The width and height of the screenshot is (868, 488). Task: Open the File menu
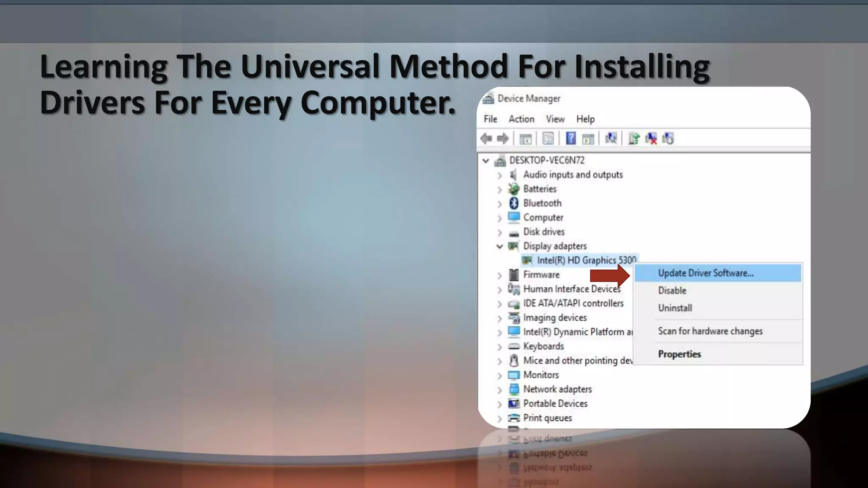click(x=490, y=119)
